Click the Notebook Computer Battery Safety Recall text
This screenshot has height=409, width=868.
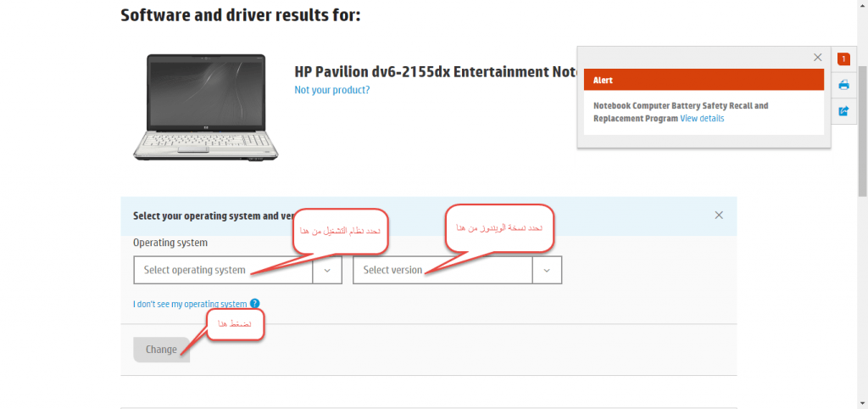(x=681, y=112)
